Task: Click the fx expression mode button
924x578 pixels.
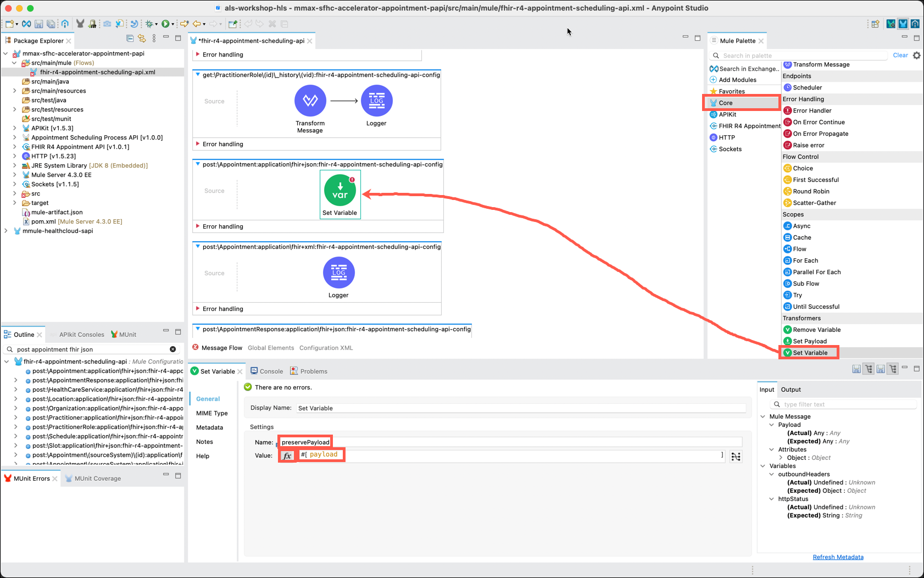Action: click(287, 455)
